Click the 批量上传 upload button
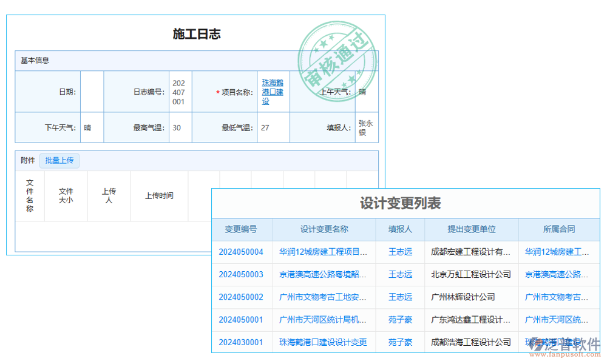Screen dimensions: 607x364 click(x=59, y=160)
